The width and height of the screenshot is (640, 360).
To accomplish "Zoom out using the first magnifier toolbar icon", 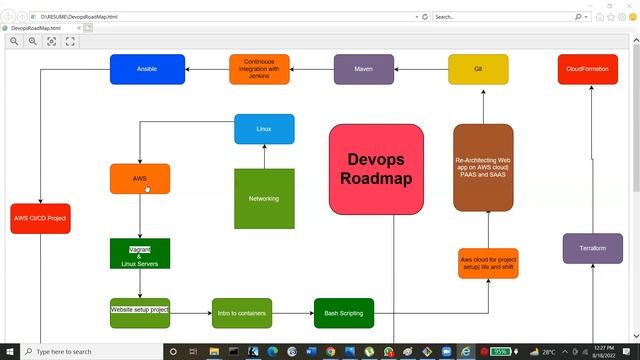I will pos(14,41).
